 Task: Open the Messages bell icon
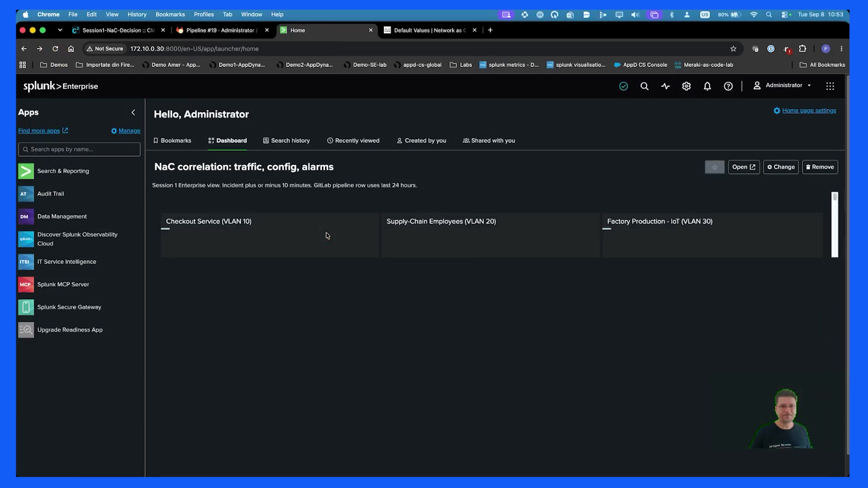click(707, 86)
